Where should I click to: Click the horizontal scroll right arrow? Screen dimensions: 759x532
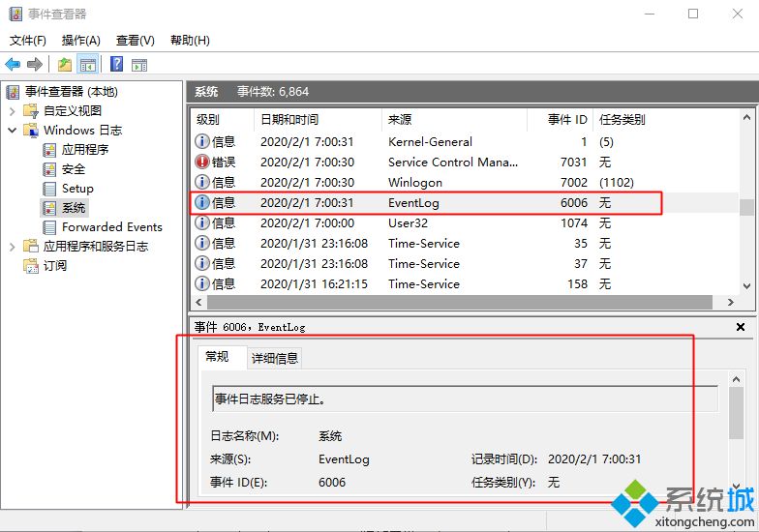coord(730,302)
